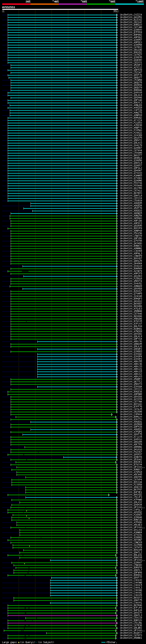Select the UniRef100_A9UED1 label

(131, 422)
